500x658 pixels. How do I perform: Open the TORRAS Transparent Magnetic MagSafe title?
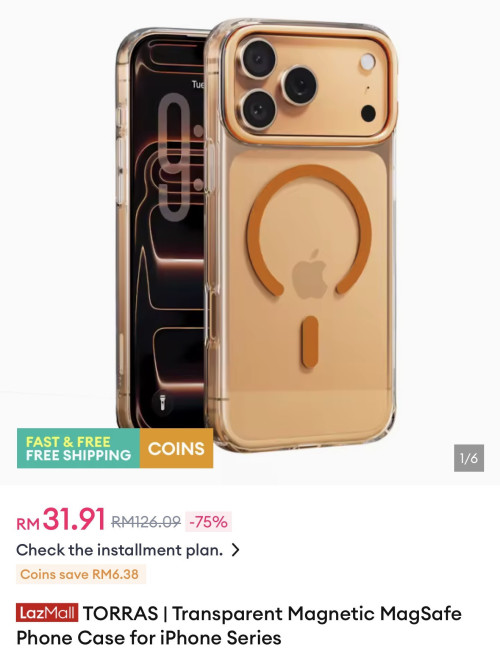238,625
